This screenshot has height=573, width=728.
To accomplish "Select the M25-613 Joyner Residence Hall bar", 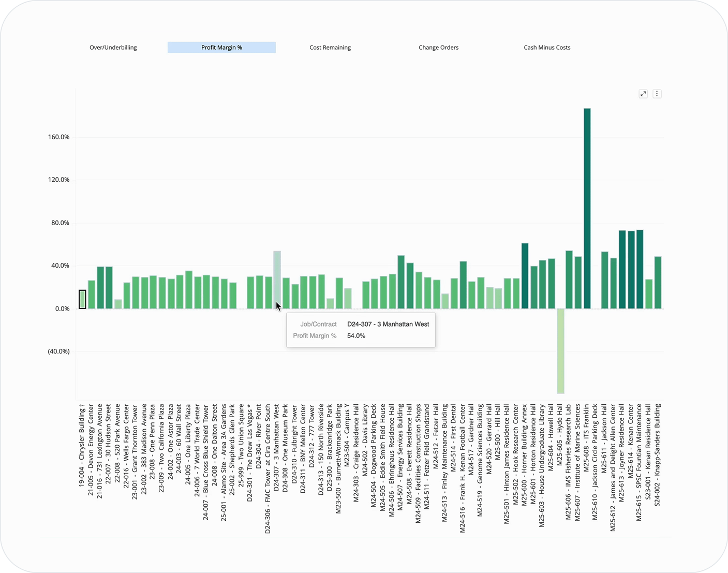I will coord(622,269).
